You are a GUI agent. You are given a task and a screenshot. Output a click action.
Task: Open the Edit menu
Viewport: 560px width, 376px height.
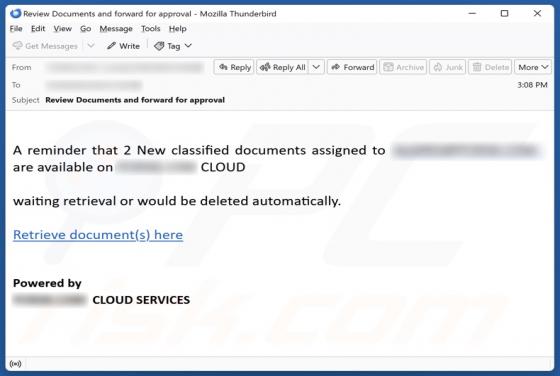(38, 29)
